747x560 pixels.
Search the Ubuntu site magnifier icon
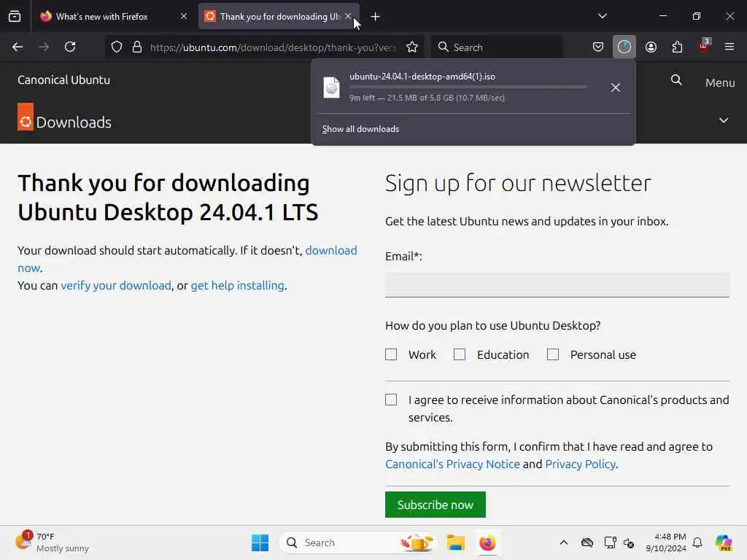click(x=676, y=80)
